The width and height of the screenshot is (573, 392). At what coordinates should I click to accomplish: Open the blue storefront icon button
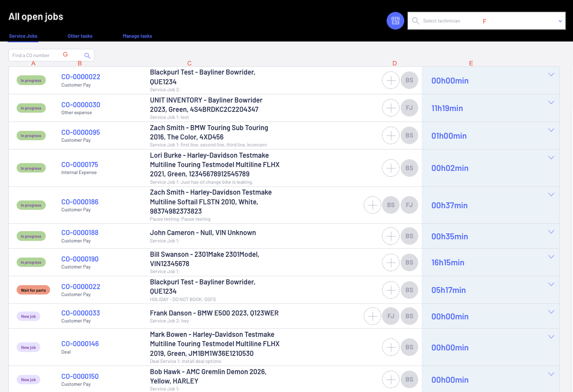click(395, 21)
